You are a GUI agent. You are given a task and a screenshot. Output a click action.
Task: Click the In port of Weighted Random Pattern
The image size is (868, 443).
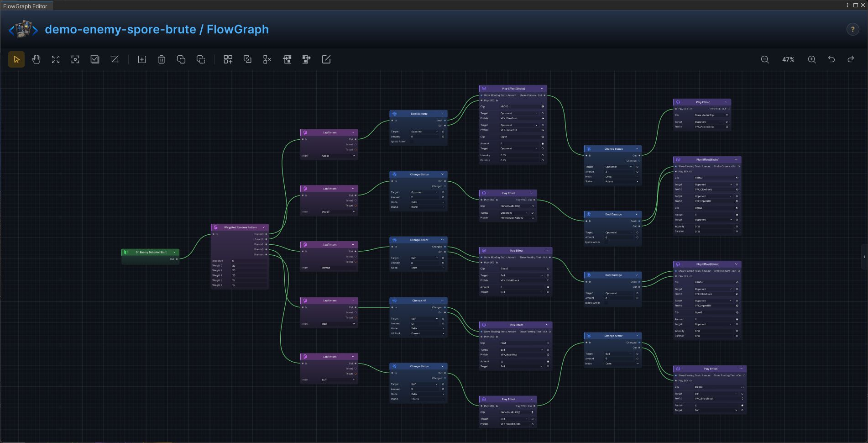213,234
